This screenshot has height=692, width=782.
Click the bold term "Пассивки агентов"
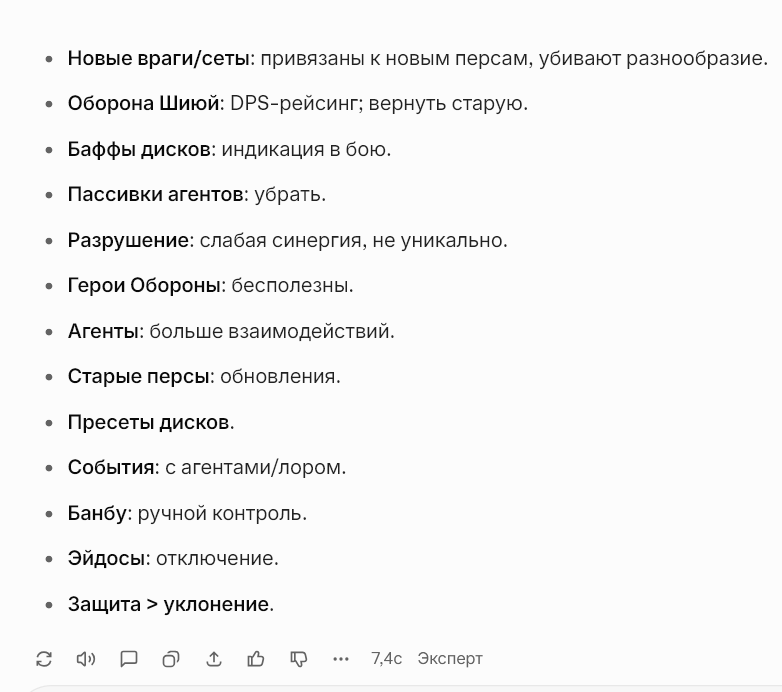click(155, 194)
